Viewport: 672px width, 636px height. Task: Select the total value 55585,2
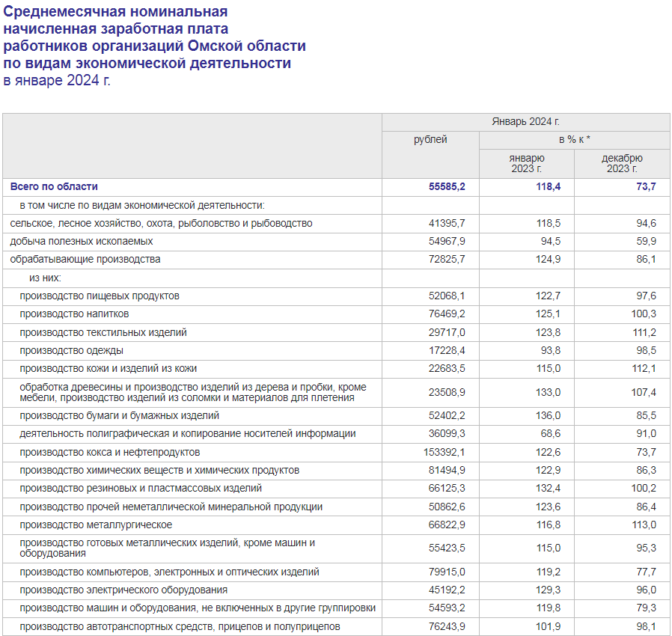(447, 187)
